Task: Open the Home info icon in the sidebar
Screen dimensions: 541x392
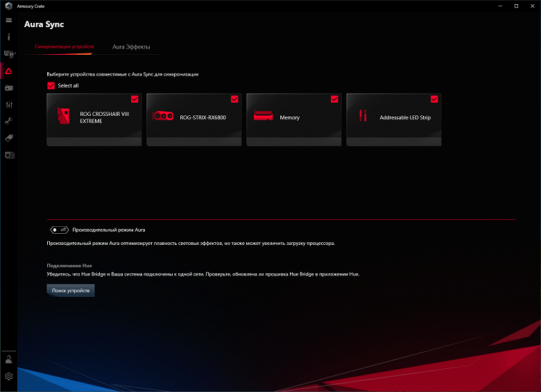Action: (8, 37)
